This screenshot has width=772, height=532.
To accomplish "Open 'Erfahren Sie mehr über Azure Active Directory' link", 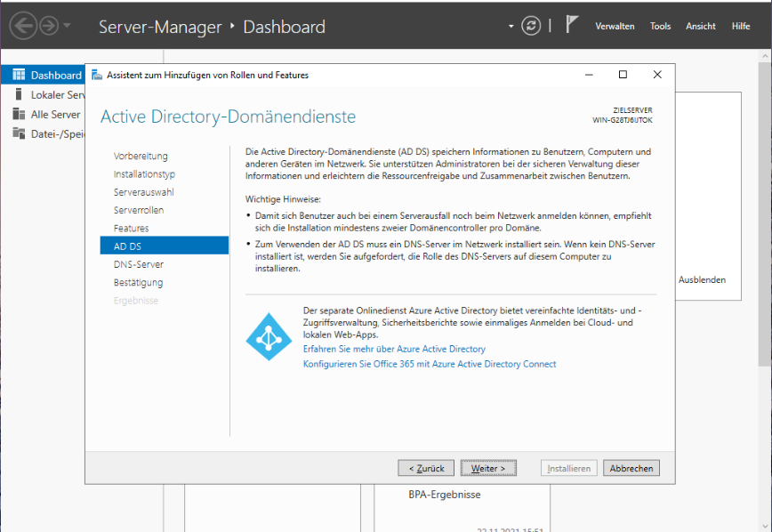I will click(x=394, y=350).
